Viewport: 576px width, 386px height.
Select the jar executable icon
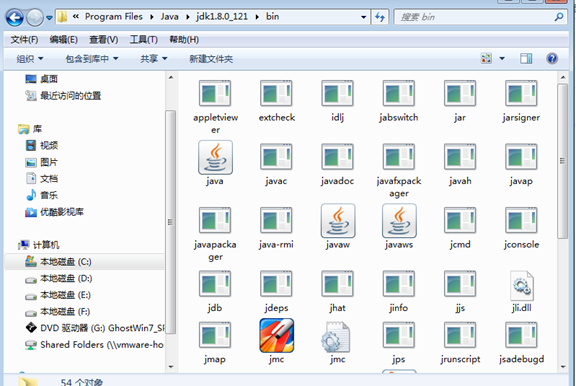tap(460, 94)
